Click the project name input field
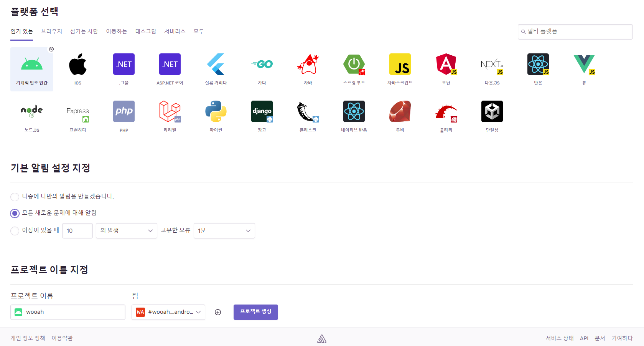 coord(68,312)
